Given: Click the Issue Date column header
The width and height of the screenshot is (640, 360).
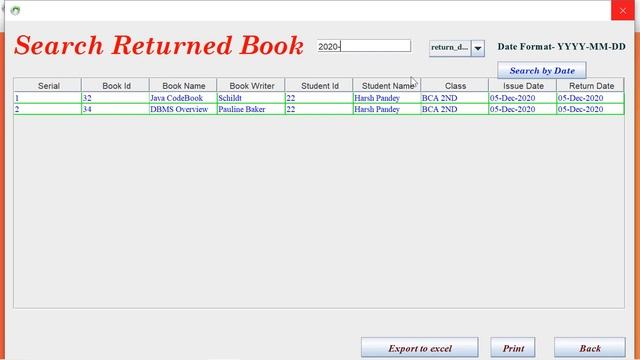Looking at the screenshot, I should 523,86.
